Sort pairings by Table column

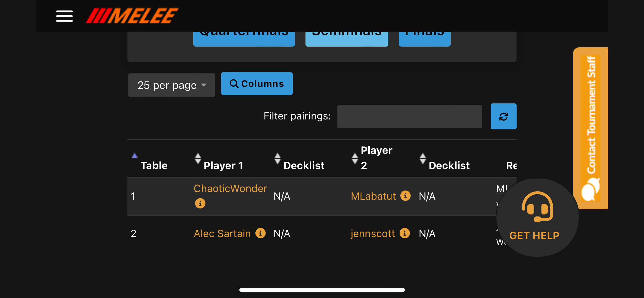(154, 165)
